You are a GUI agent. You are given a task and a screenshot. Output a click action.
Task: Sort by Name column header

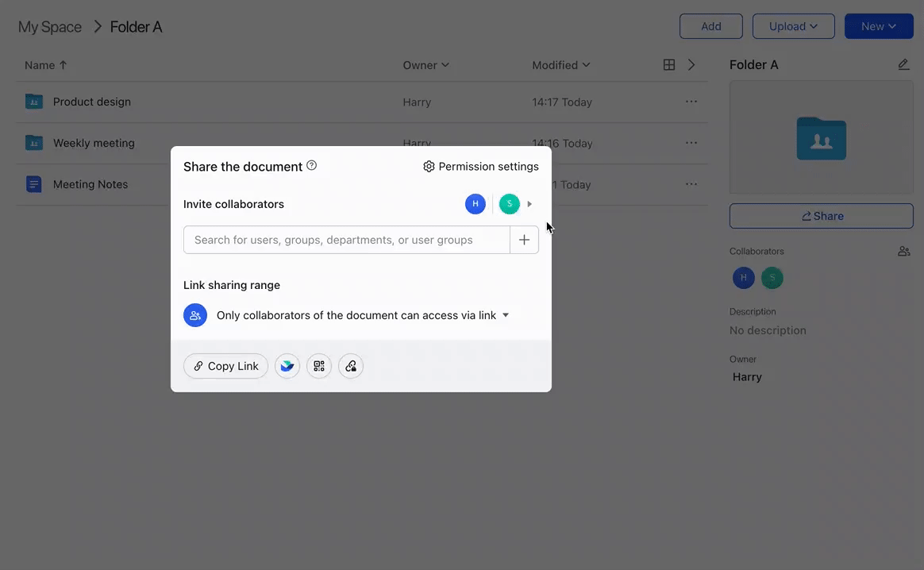[45, 65]
